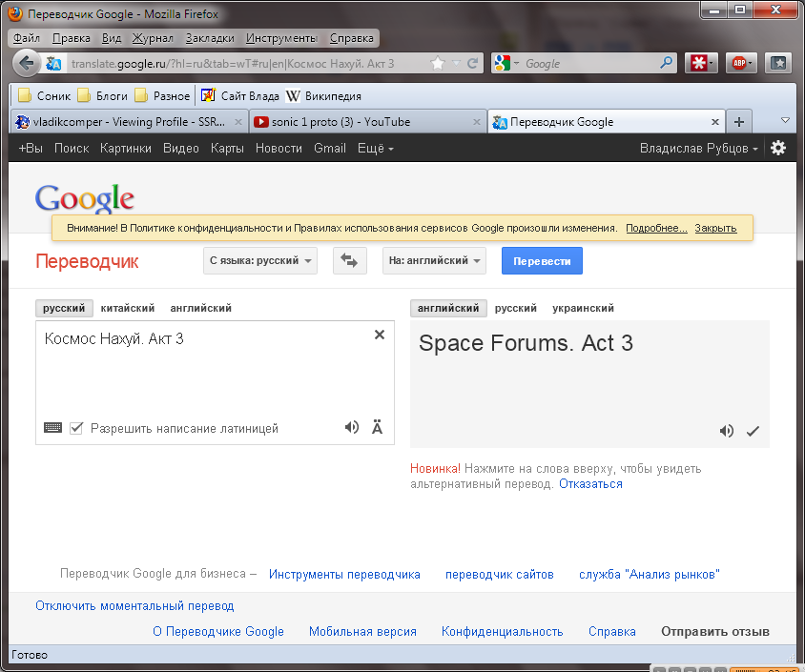Click the translate.google.ru address bar
This screenshot has width=805, height=672.
(x=249, y=63)
